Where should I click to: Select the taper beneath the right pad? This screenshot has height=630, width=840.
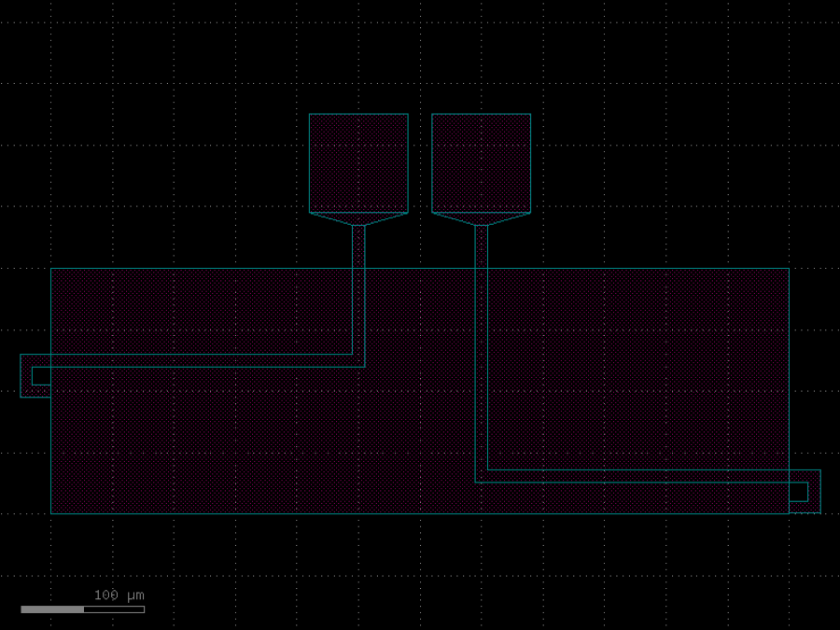point(481,218)
